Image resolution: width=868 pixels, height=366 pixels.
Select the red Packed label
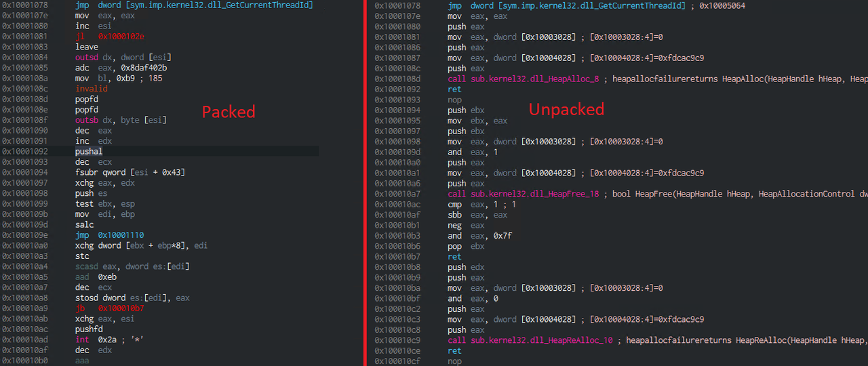[x=229, y=112]
